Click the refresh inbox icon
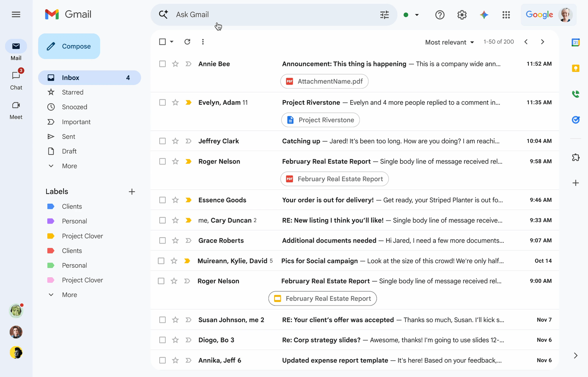Screen dimensions: 588x377 pos(187,41)
